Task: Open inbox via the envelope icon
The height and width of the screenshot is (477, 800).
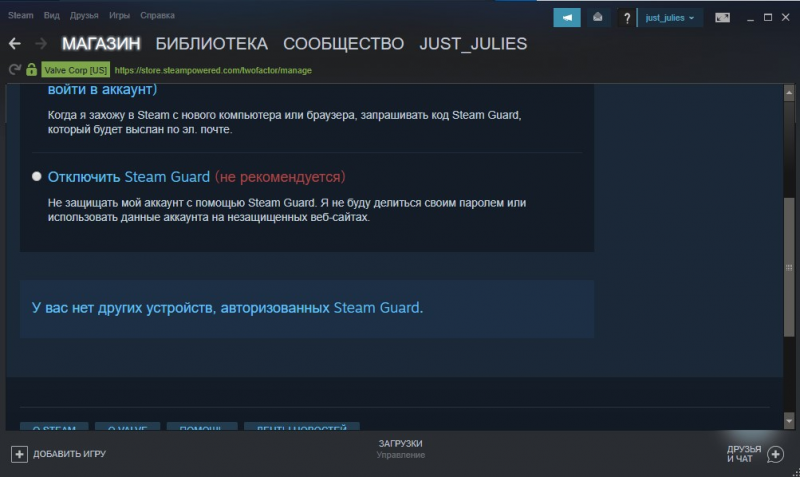Action: coord(597,17)
